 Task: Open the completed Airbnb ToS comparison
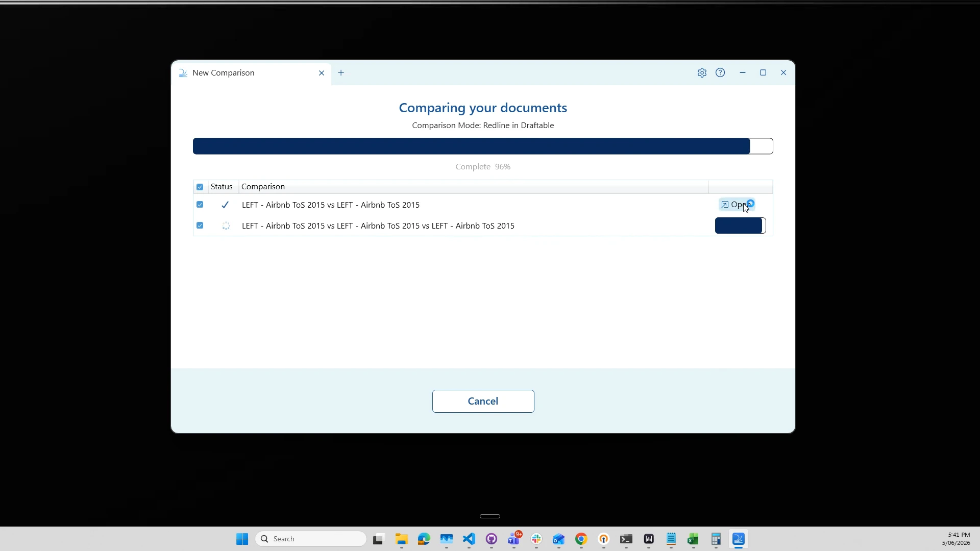pyautogui.click(x=737, y=205)
